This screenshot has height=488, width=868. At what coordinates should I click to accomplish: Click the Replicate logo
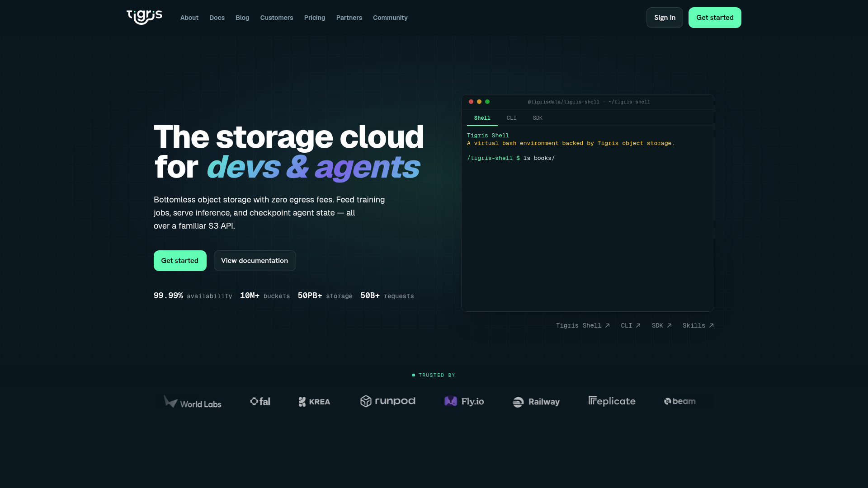pos(612,401)
